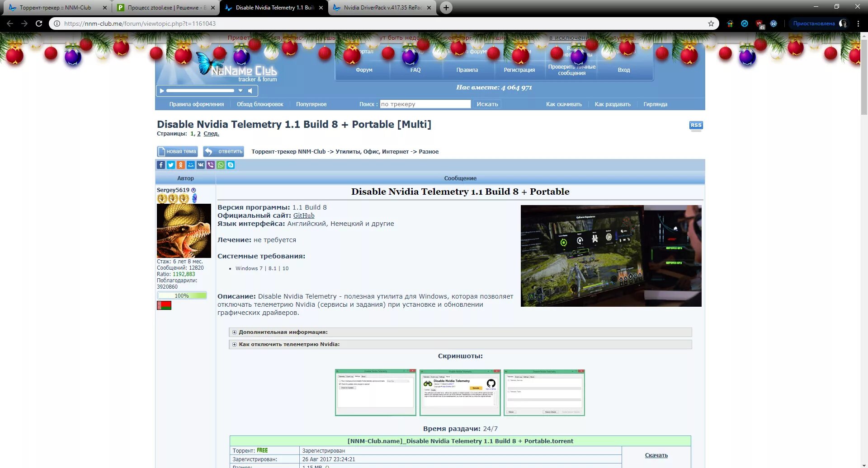Open the GeForce Experience preview image
This screenshot has width=868, height=468.
tap(611, 256)
